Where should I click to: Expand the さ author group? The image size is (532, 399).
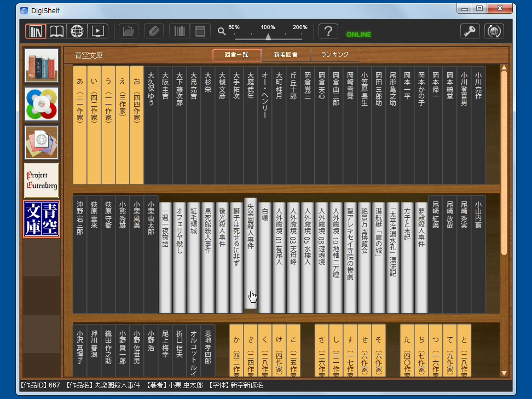322,350
